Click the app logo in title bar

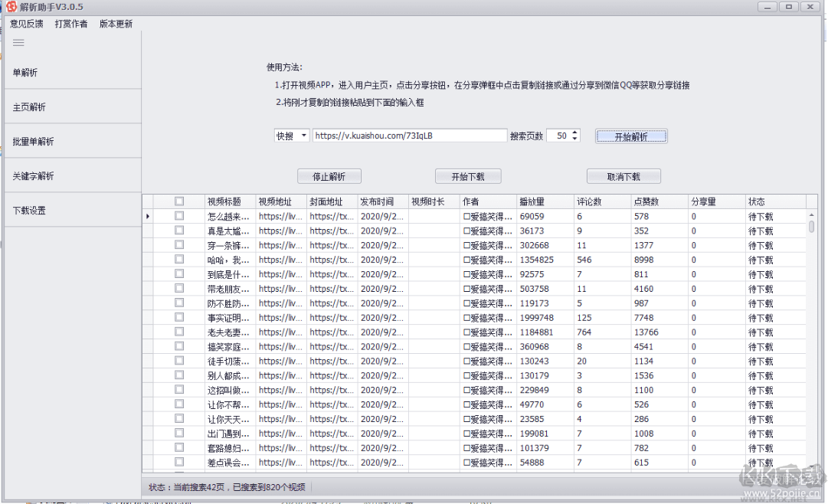click(x=11, y=7)
